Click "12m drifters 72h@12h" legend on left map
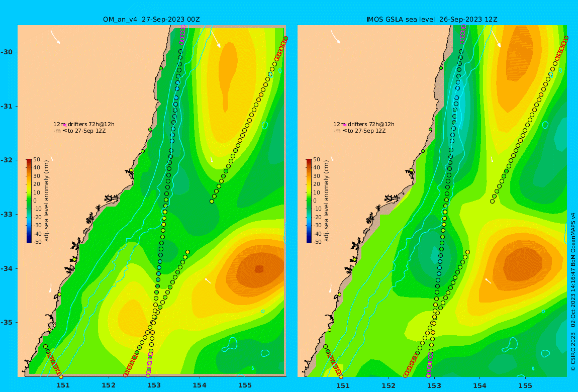This screenshot has width=578, height=392. [84, 125]
